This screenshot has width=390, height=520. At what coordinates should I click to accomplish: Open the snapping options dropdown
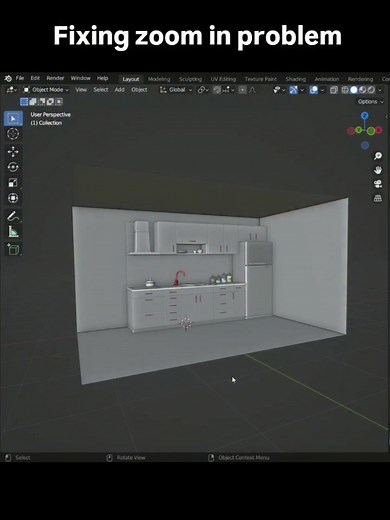(229, 90)
